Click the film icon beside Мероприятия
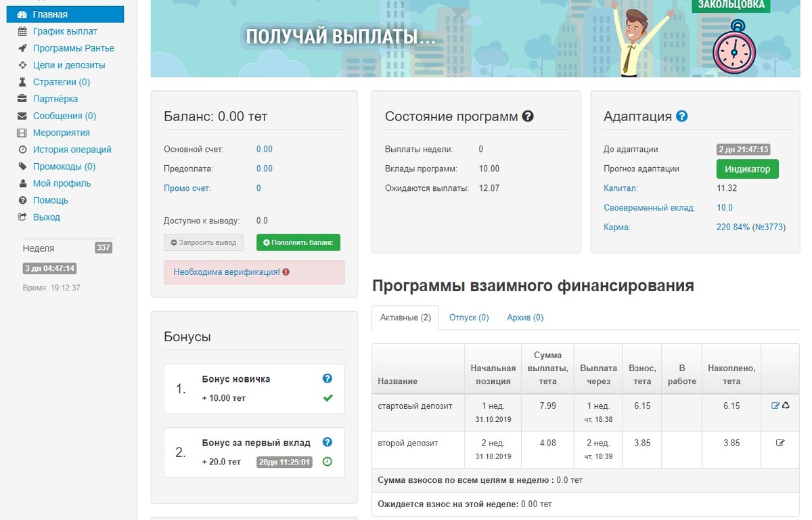The image size is (812, 520). [x=22, y=133]
